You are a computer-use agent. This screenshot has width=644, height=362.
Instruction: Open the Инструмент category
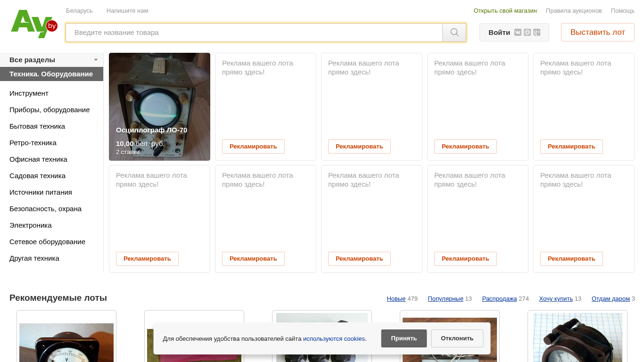[x=29, y=93]
